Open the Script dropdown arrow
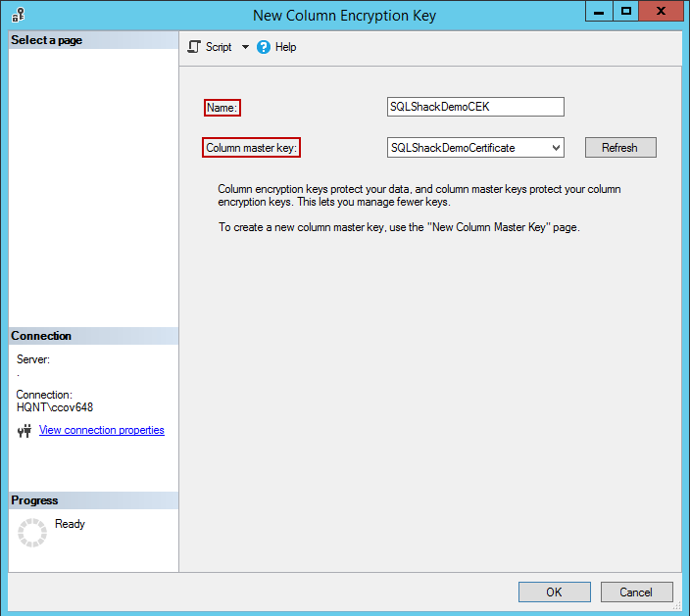Image resolution: width=690 pixels, height=616 pixels. pos(245,47)
